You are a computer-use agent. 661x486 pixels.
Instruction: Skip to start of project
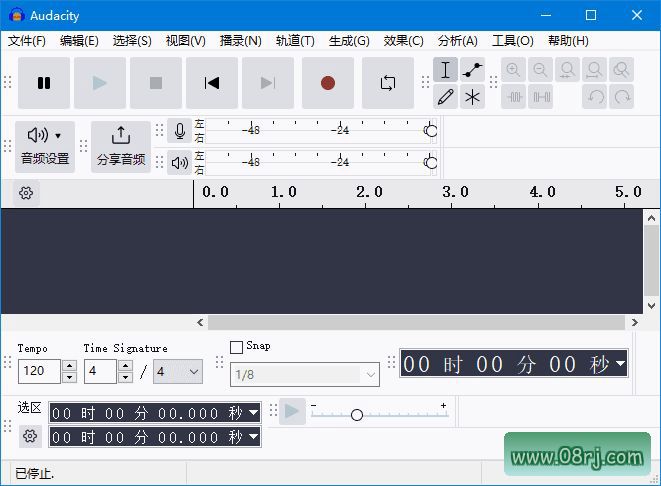click(x=212, y=83)
